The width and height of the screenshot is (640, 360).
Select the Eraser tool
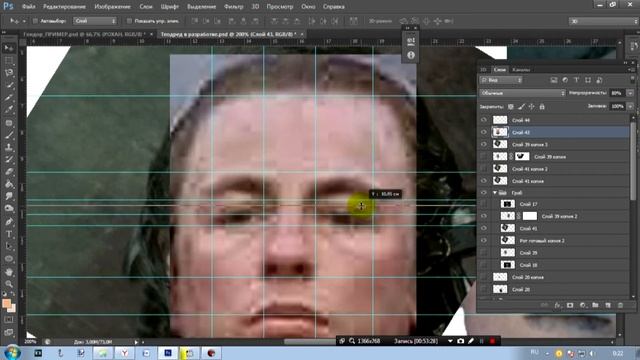9,172
